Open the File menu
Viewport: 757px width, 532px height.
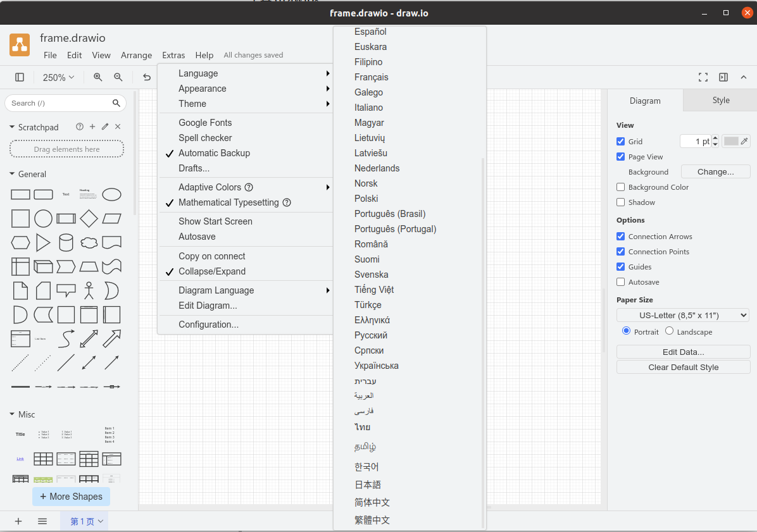point(50,55)
